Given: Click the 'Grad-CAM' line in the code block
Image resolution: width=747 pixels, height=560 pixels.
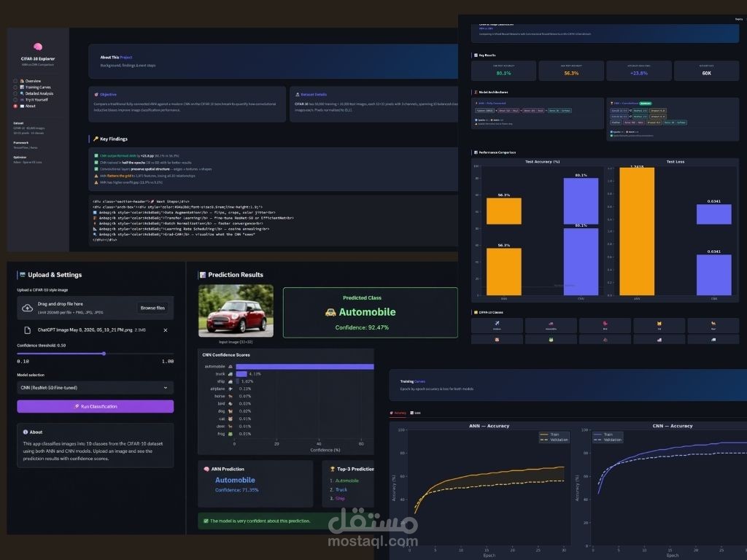Looking at the screenshot, I should point(174,234).
